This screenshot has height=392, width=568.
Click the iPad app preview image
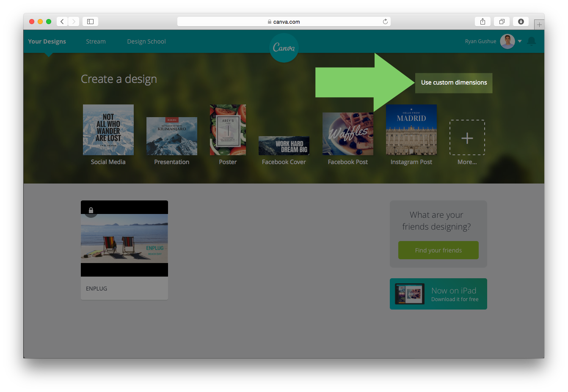click(410, 294)
